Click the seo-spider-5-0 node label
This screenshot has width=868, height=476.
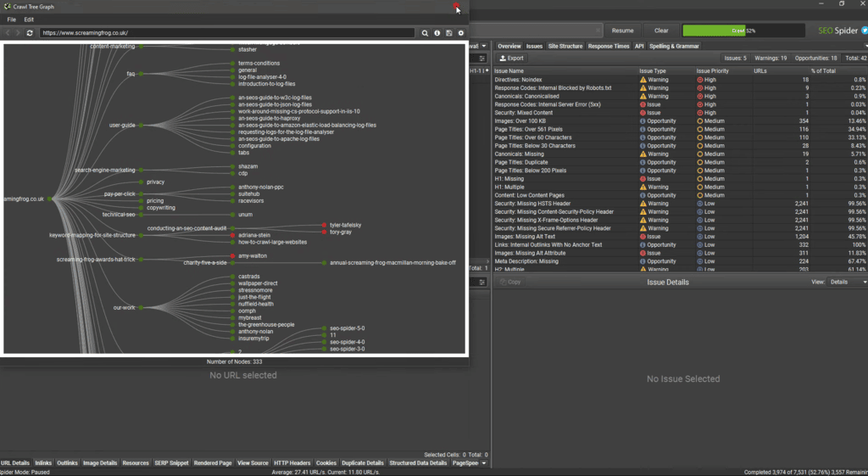click(x=347, y=328)
